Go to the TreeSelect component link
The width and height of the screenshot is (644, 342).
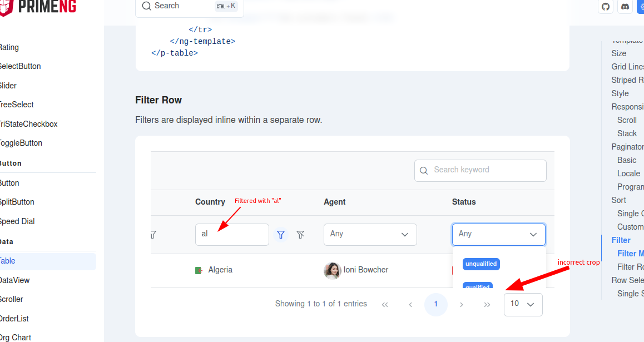pyautogui.click(x=16, y=105)
